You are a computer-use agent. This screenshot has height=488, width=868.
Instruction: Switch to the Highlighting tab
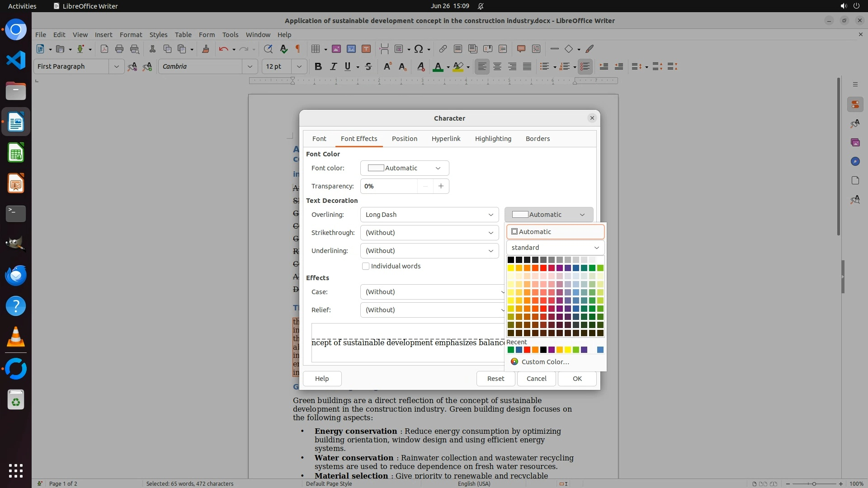[x=493, y=139]
